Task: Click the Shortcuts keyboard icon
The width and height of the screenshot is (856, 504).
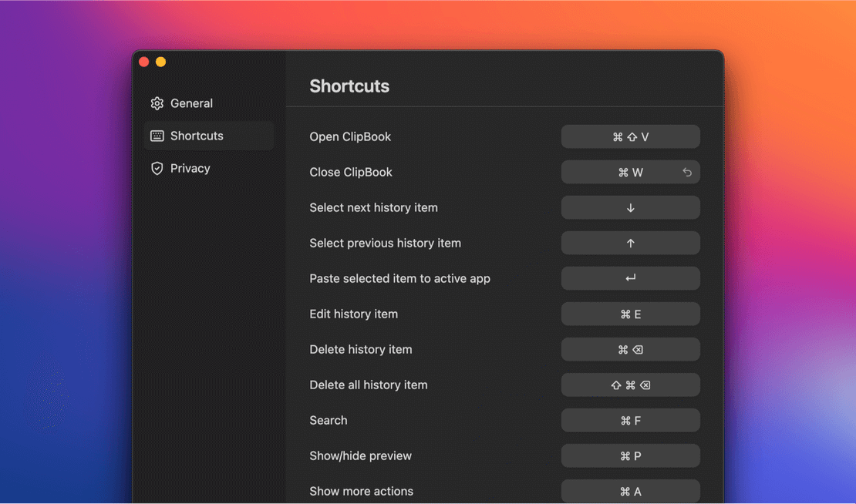Action: (x=157, y=136)
